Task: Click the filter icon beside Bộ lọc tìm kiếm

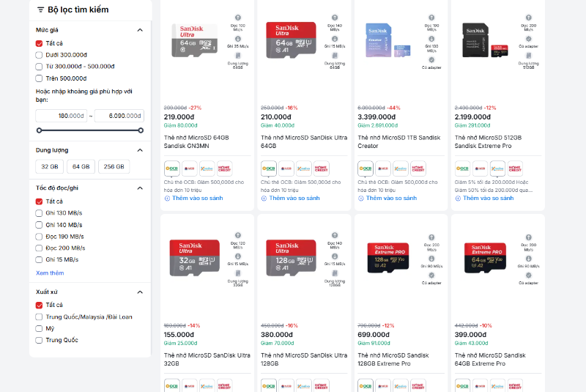Action: click(40, 10)
